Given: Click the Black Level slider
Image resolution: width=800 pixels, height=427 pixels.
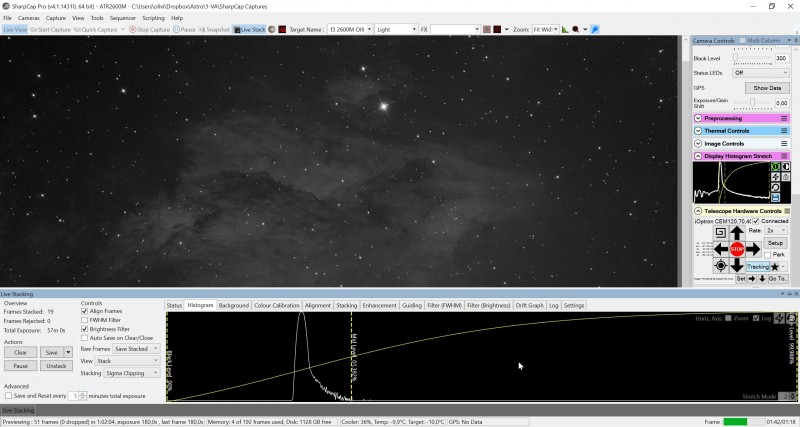Looking at the screenshot, I should tap(753, 58).
